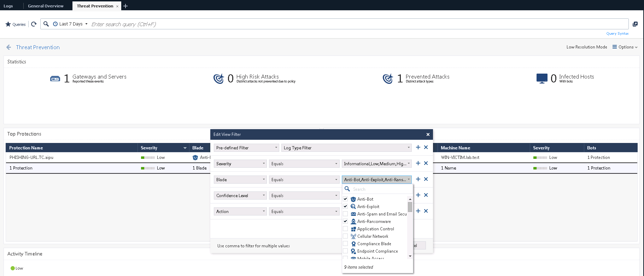Click the Prevented Attacks target icon
This screenshot has height=276, width=644.
click(x=388, y=79)
